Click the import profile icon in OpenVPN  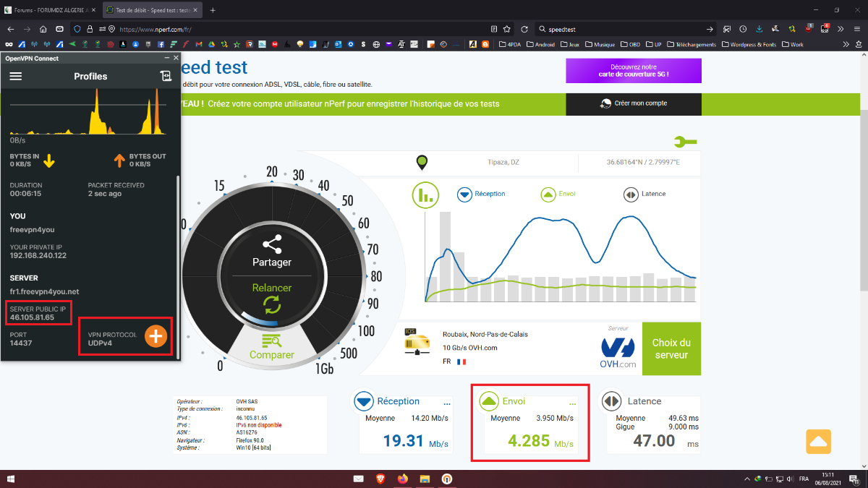[x=166, y=76]
